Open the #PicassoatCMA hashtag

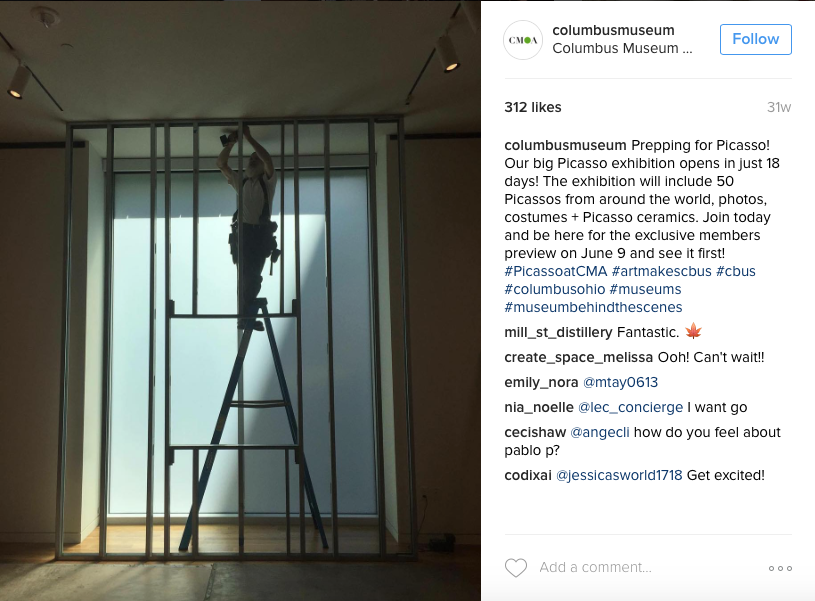[556, 271]
